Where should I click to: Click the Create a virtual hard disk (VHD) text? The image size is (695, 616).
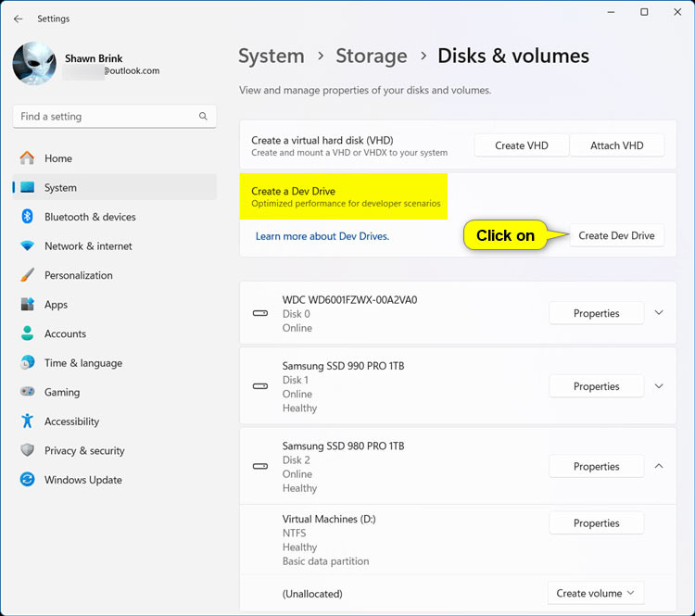pyautogui.click(x=322, y=140)
